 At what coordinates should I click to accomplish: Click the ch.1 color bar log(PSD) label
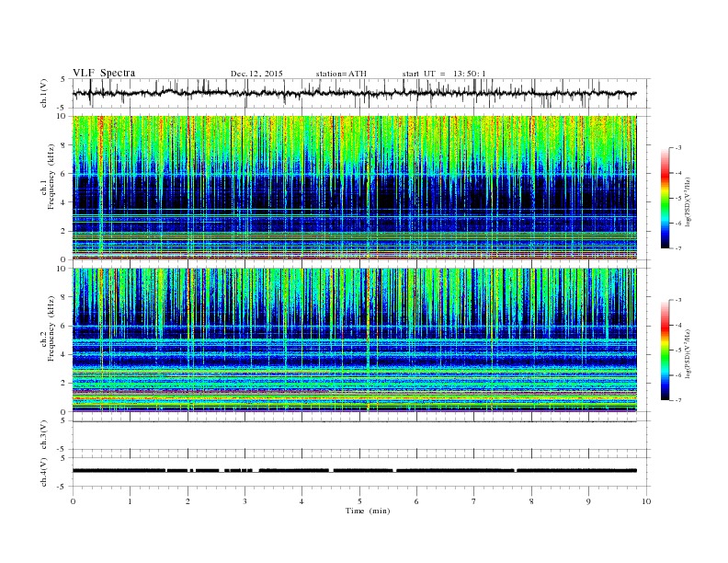tap(688, 202)
